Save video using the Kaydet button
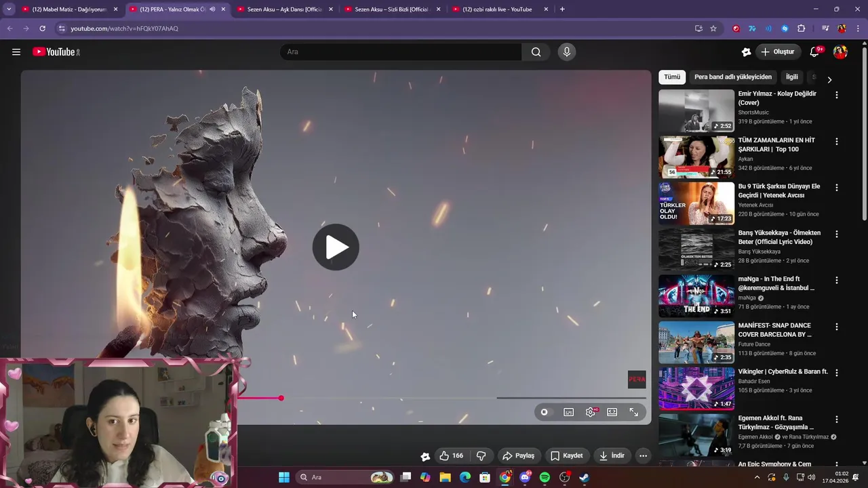The height and width of the screenshot is (488, 868). pyautogui.click(x=567, y=455)
